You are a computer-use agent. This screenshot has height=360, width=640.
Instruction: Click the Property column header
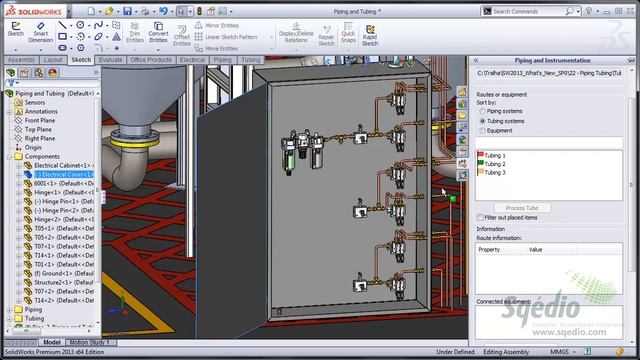pyautogui.click(x=489, y=249)
